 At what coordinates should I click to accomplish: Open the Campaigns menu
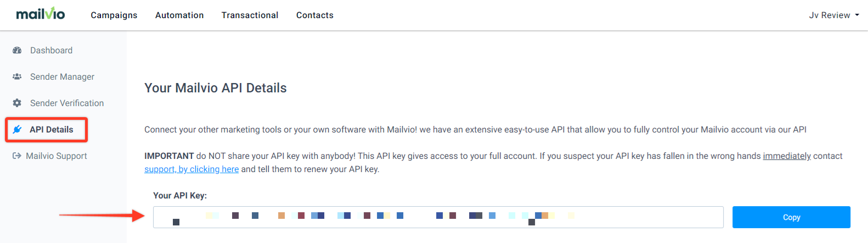(x=114, y=15)
